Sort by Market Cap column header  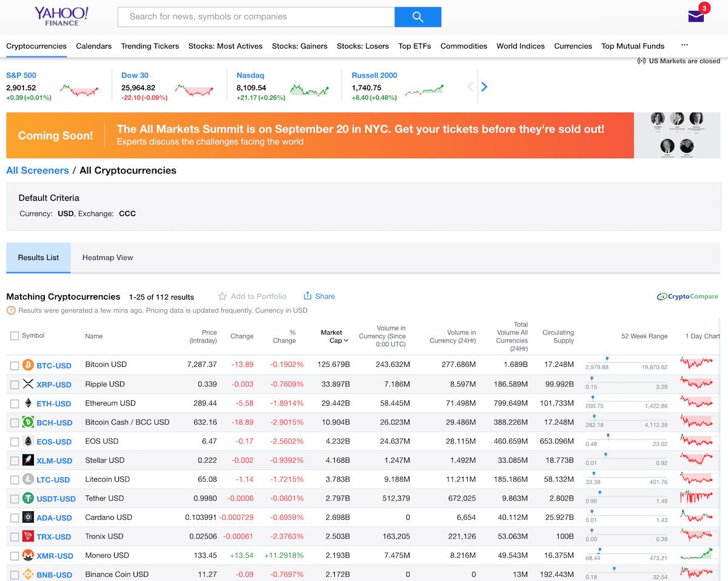tap(334, 336)
